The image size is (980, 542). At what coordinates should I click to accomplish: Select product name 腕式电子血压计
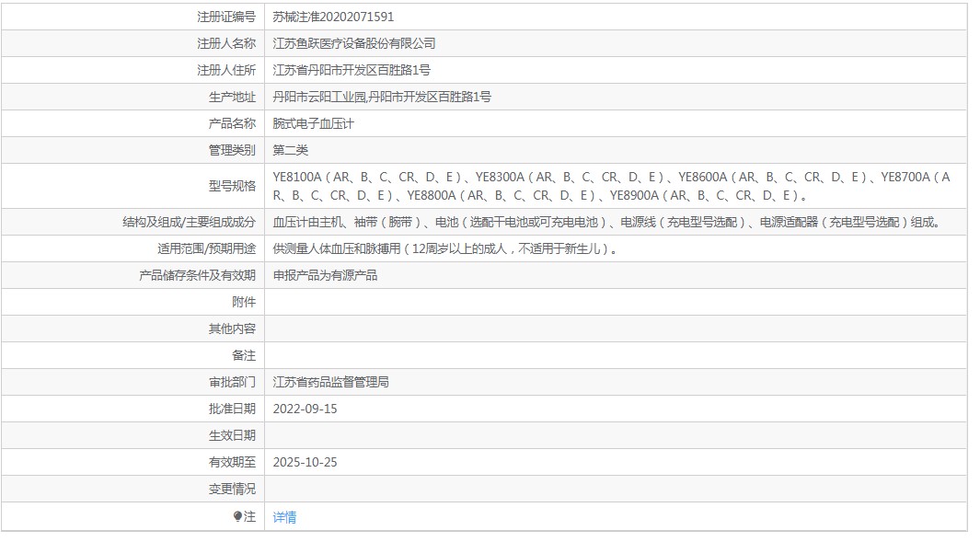coord(313,124)
